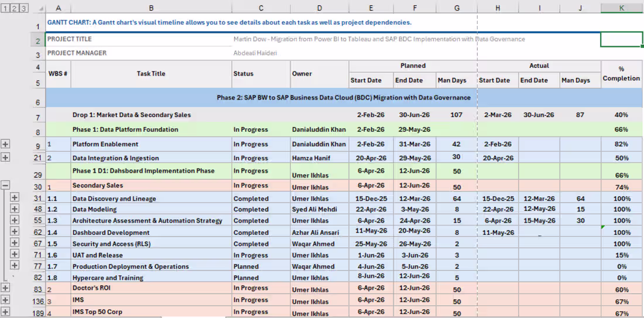Expand Production Deployment & Operations group

15,265
